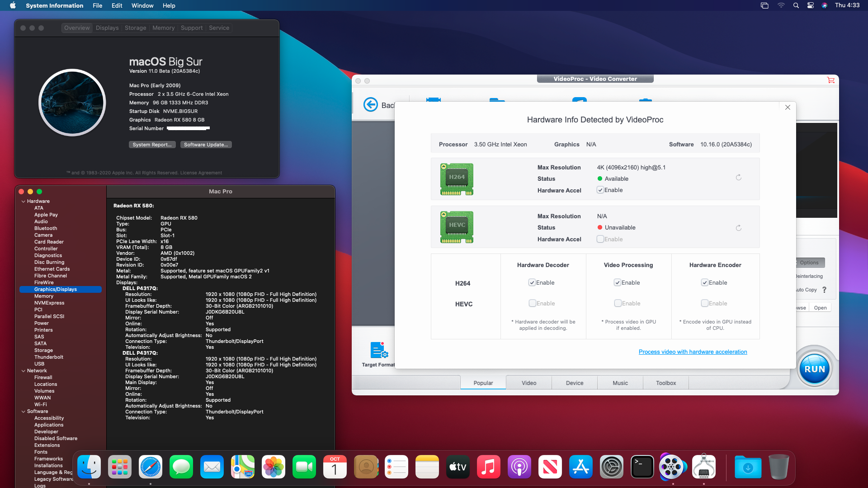The image size is (868, 488).
Task: Open Photos from the Dock
Action: point(274,467)
